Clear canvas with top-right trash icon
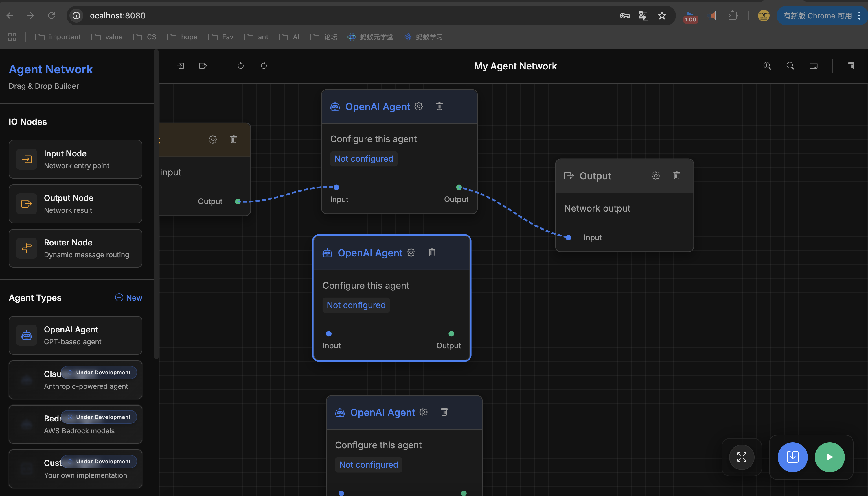This screenshot has height=496, width=868. [851, 66]
